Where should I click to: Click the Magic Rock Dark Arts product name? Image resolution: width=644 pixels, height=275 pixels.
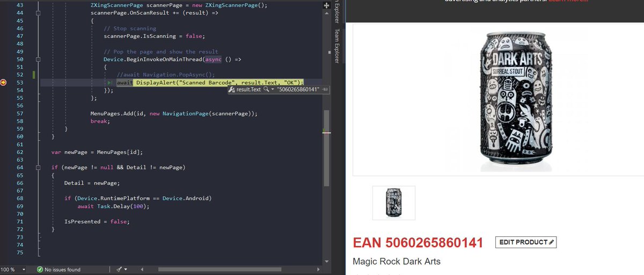[397, 262]
